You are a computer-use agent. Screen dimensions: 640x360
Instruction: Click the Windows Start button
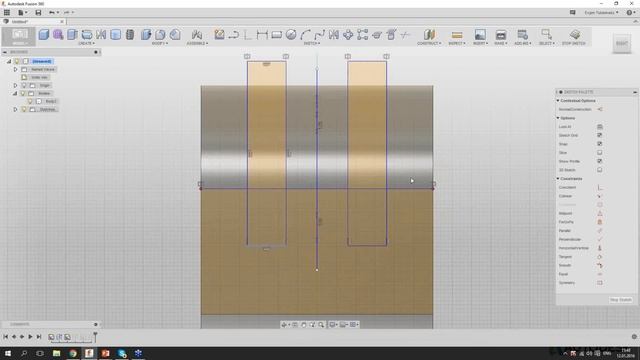8,353
